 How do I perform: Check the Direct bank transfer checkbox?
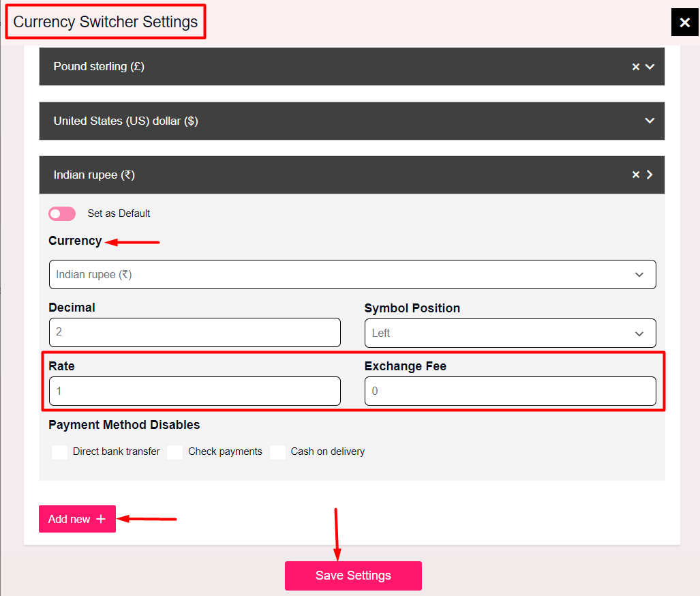(x=60, y=452)
